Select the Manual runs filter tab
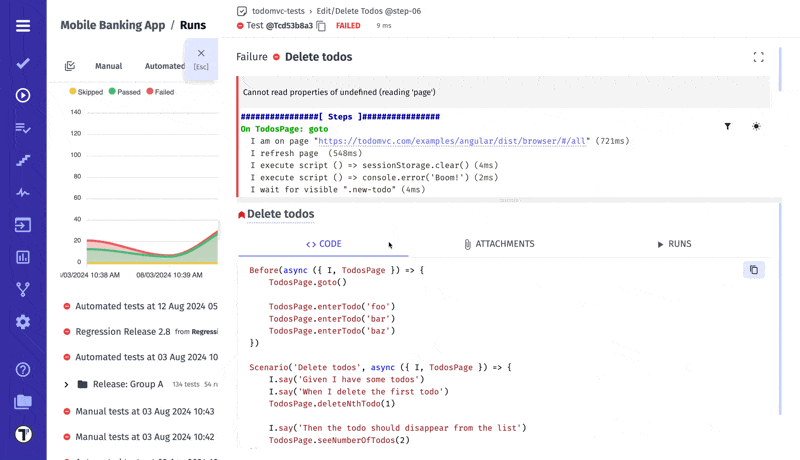The image size is (800, 460). [108, 66]
